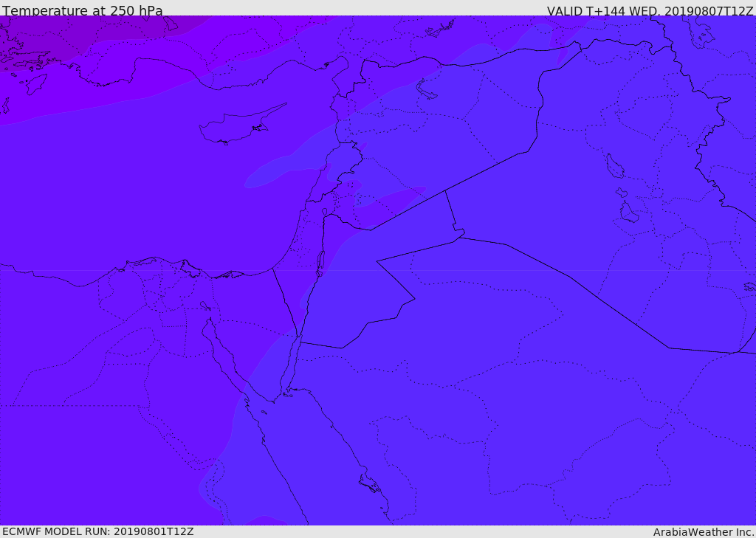Click on Cyprus island on the map
This screenshot has height=538, width=756.
236,126
